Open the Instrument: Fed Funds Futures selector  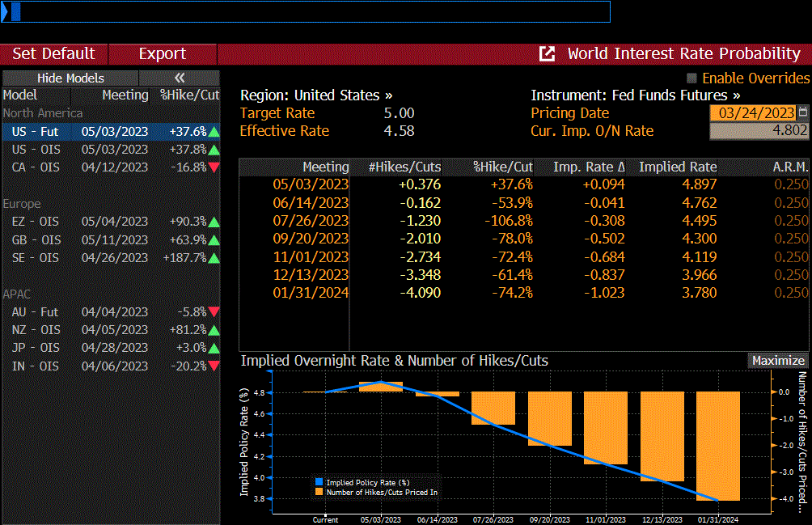(x=636, y=95)
